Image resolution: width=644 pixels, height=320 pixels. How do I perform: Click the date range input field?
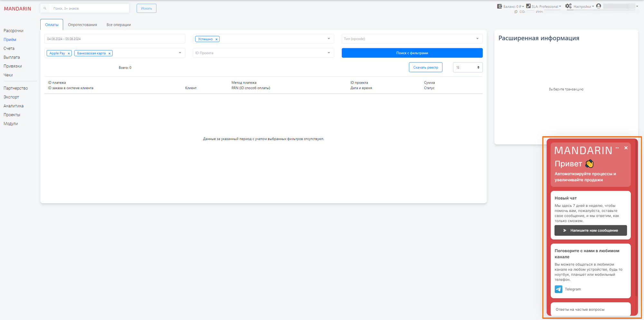[115, 39]
